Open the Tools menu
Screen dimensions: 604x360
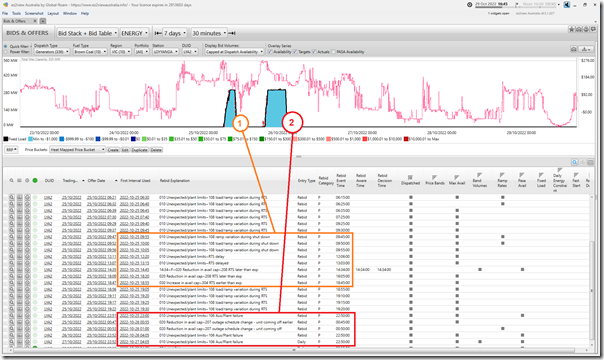pyautogui.click(x=16, y=13)
